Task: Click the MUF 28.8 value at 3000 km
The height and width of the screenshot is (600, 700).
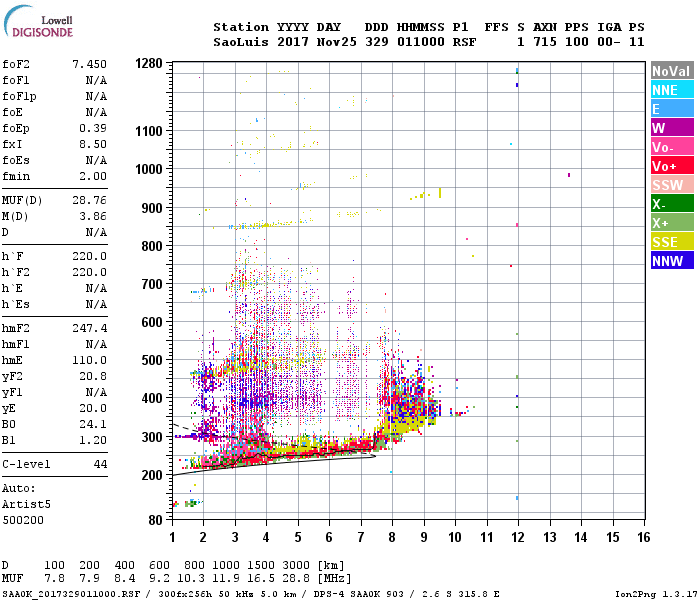Action: [x=296, y=579]
